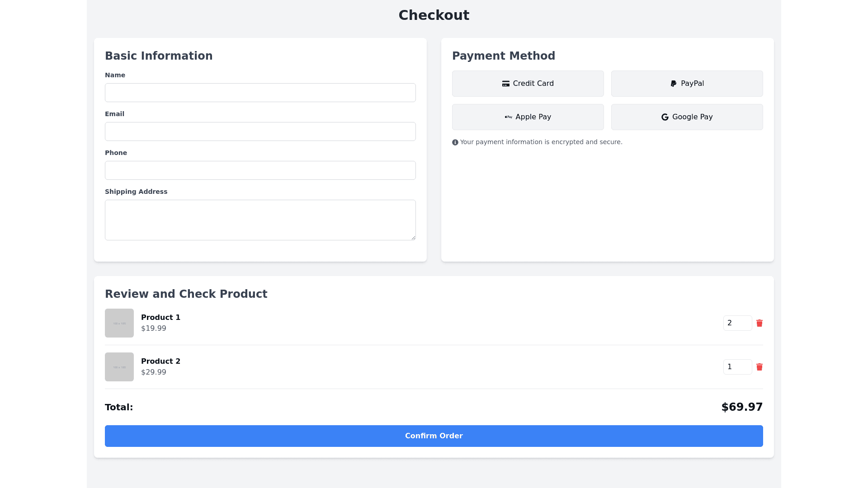The image size is (868, 488).
Task: Click Product 2 quantity box
Action: coord(737,367)
